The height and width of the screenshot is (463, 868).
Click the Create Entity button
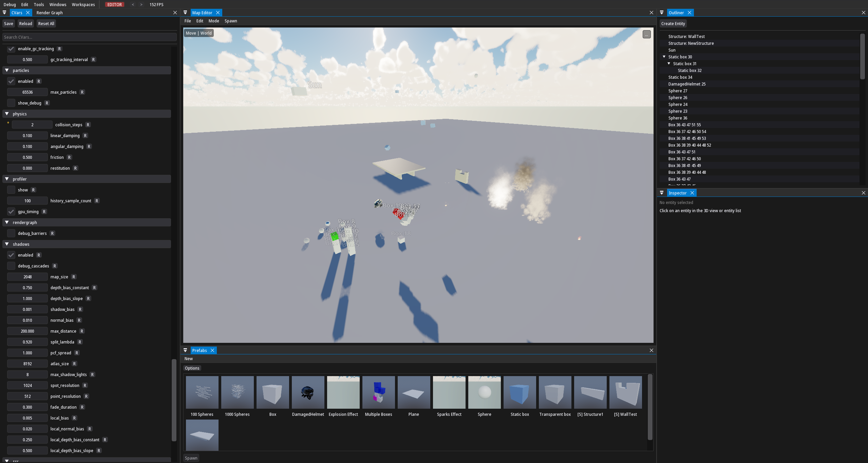[x=673, y=23]
